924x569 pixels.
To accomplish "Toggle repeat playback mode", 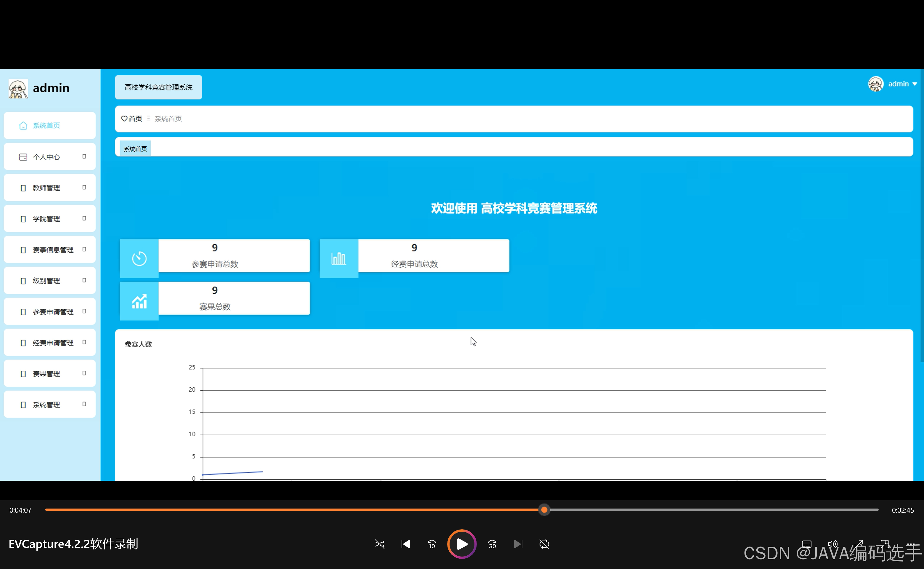I will [x=544, y=544].
